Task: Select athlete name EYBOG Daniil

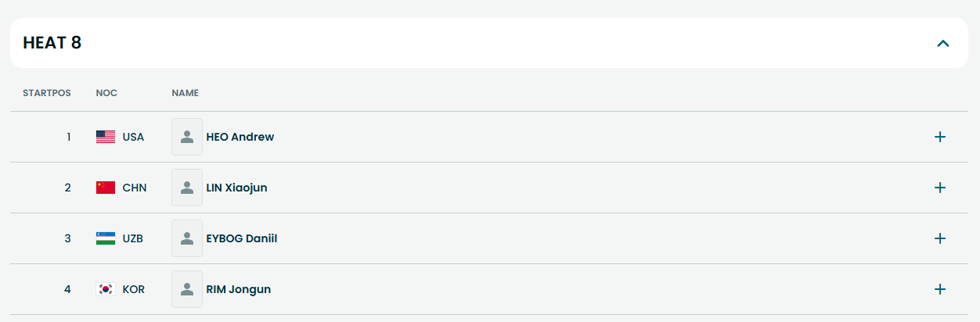Action: pos(242,238)
